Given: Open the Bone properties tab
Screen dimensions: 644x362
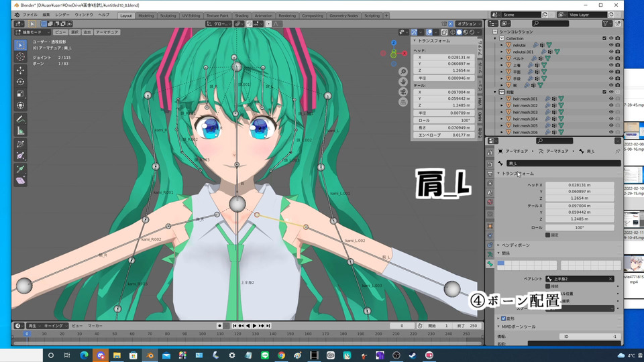Looking at the screenshot, I should 490,264.
